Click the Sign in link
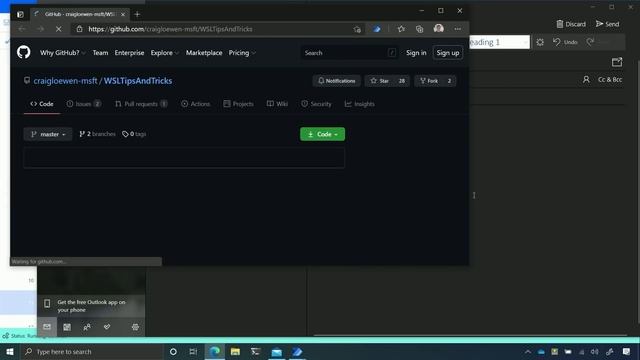This screenshot has width=640, height=360. tap(416, 53)
